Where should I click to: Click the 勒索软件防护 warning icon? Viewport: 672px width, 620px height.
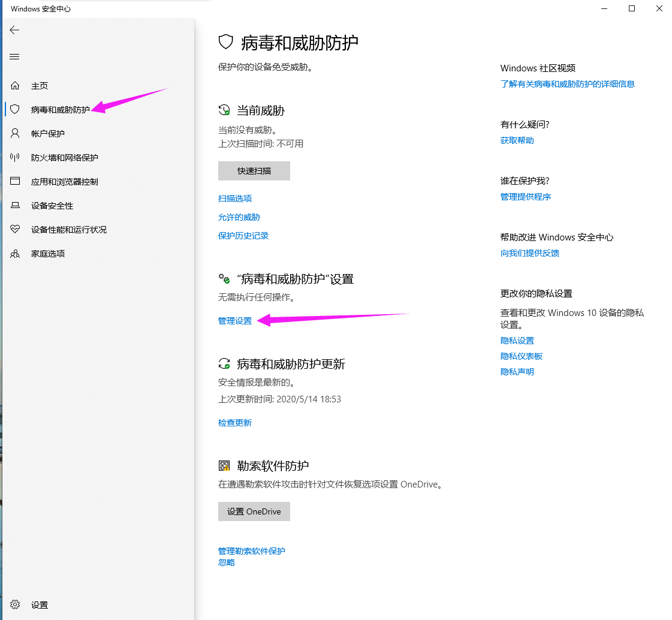[224, 466]
